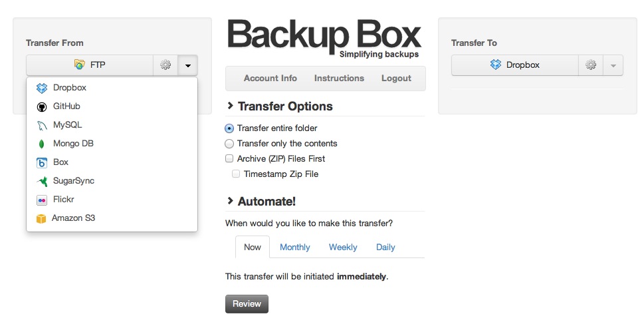Close the Transfer From dropdown arrow
The height and width of the screenshot is (334, 644).
point(187,65)
